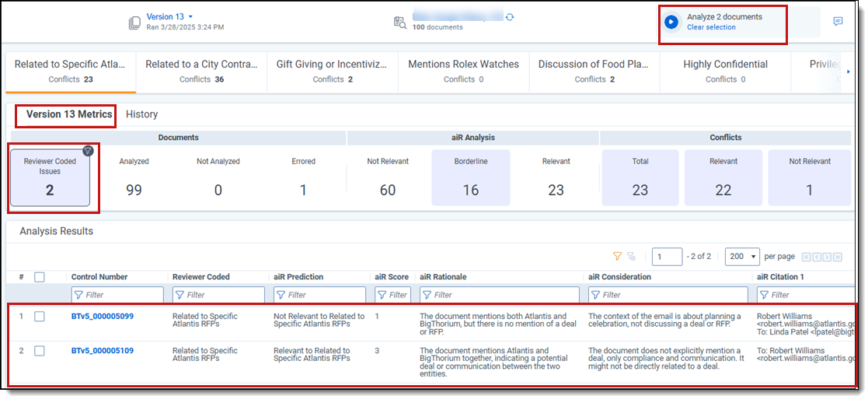Click the aiR Rationale filter field
The width and height of the screenshot is (868, 396).
(500, 295)
